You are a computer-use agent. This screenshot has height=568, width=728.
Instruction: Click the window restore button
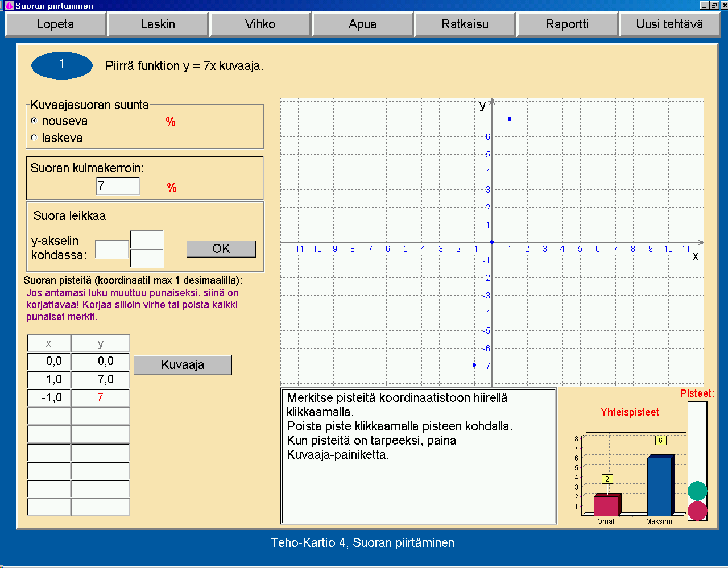pos(714,5)
